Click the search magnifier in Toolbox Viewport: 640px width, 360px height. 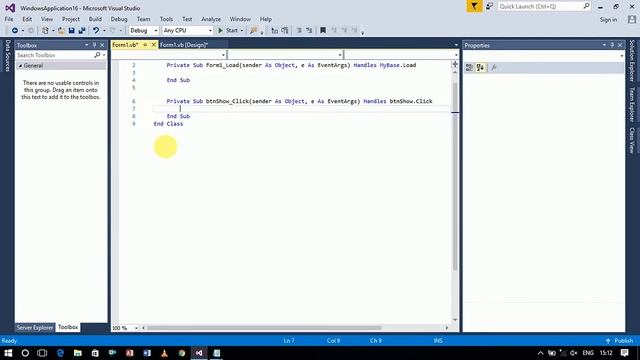pos(97,55)
